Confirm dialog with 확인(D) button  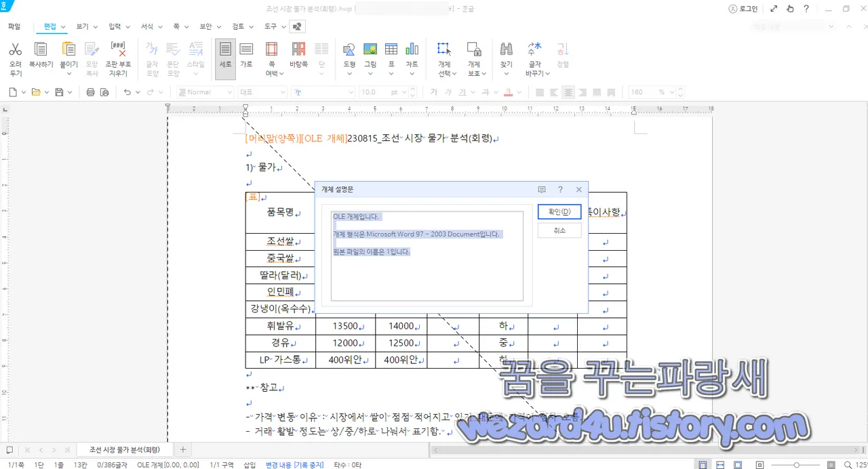[x=559, y=212]
